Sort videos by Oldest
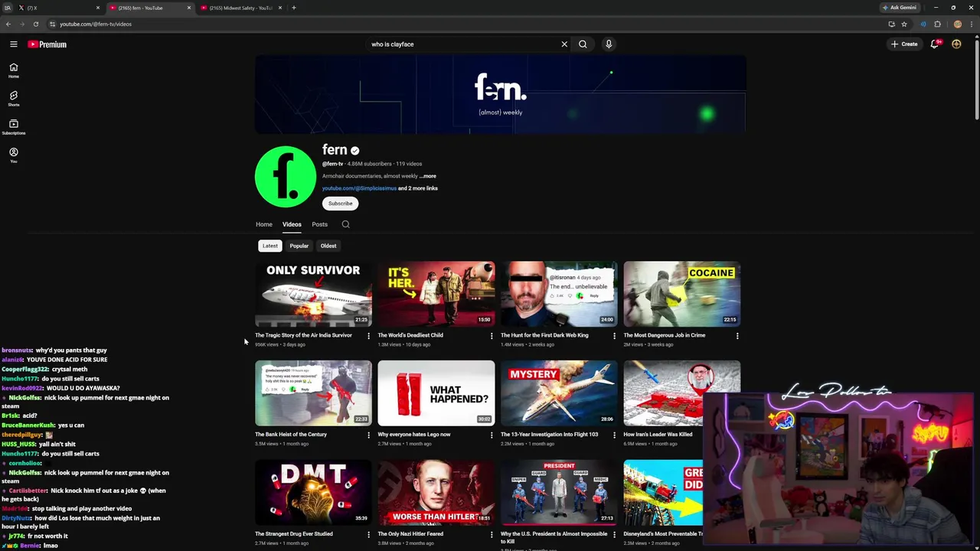Image resolution: width=980 pixels, height=551 pixels. pos(328,246)
